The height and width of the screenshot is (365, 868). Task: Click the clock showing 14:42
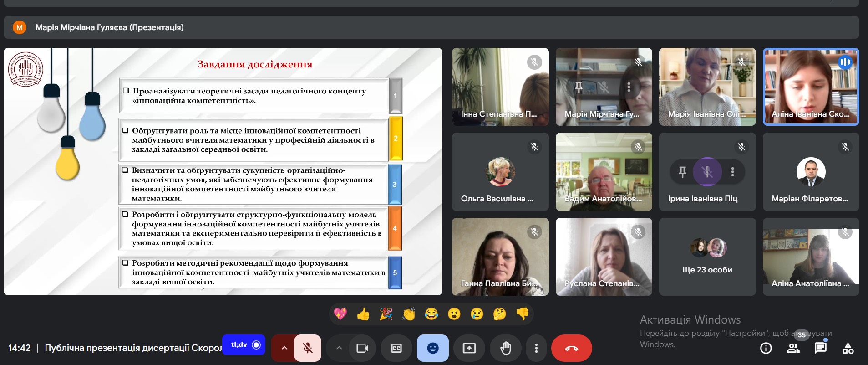point(20,348)
